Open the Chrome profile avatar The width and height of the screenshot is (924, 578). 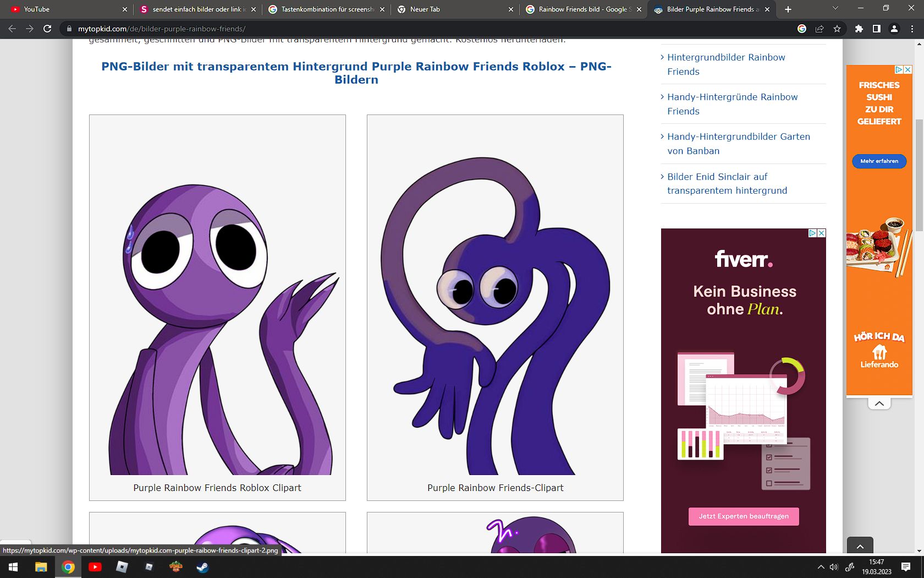(x=894, y=29)
